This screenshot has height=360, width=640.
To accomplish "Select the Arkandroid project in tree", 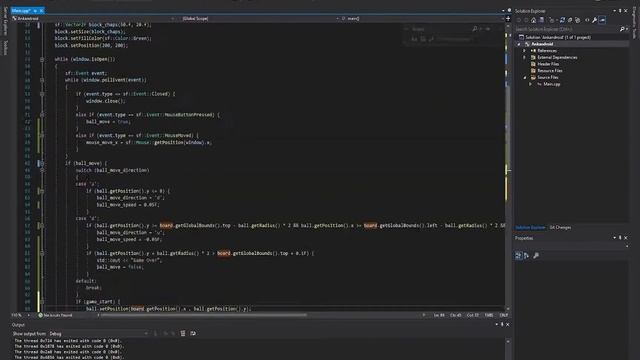I will (542, 44).
